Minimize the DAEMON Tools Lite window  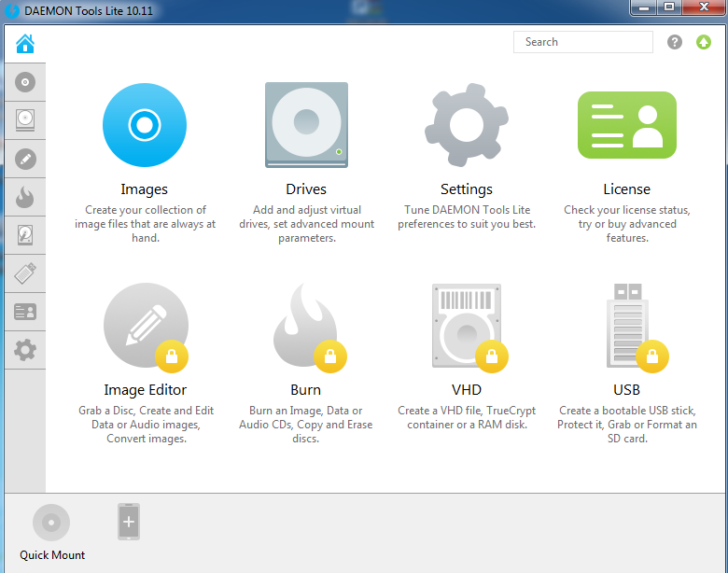click(643, 7)
